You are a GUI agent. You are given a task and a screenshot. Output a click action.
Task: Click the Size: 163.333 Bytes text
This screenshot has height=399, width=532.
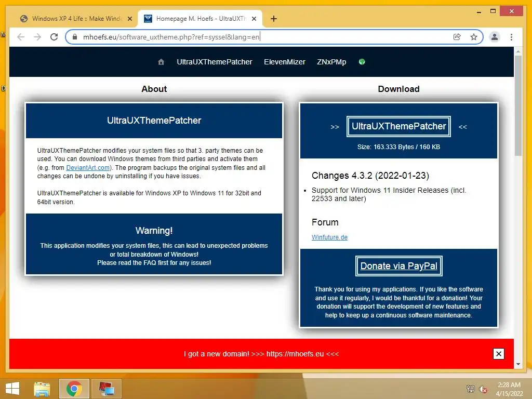pos(398,147)
